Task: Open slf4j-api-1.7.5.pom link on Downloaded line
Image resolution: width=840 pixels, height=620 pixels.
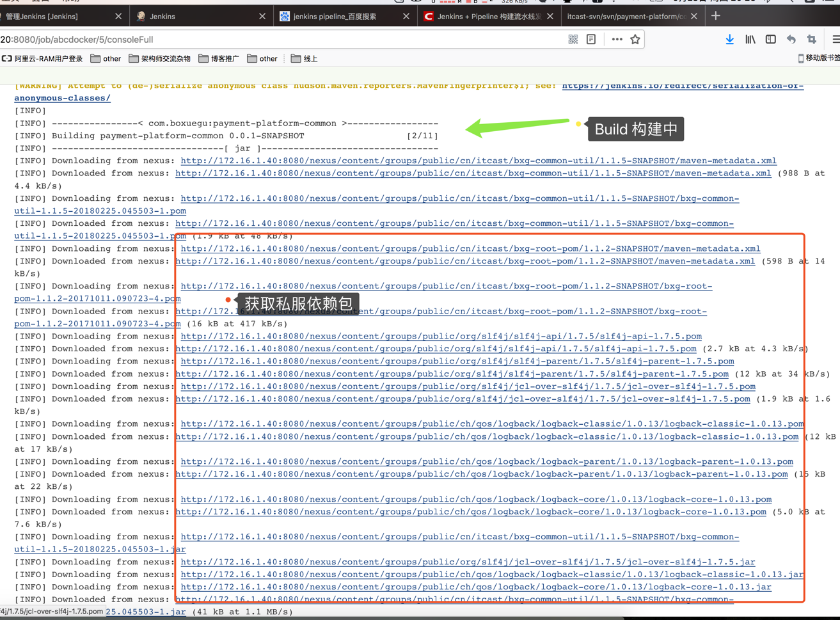Action: coord(436,349)
